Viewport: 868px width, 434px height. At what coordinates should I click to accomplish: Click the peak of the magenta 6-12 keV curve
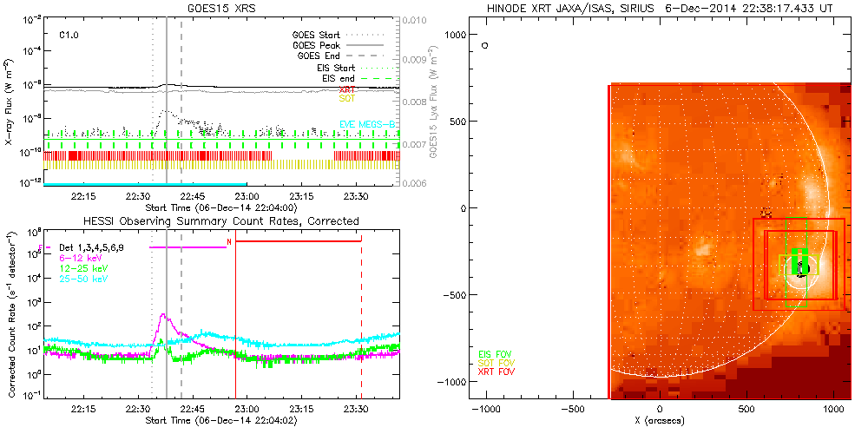[x=162, y=315]
